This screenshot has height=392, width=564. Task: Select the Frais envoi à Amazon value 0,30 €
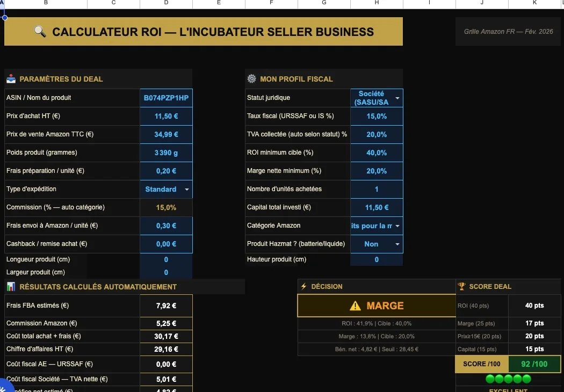click(x=166, y=226)
